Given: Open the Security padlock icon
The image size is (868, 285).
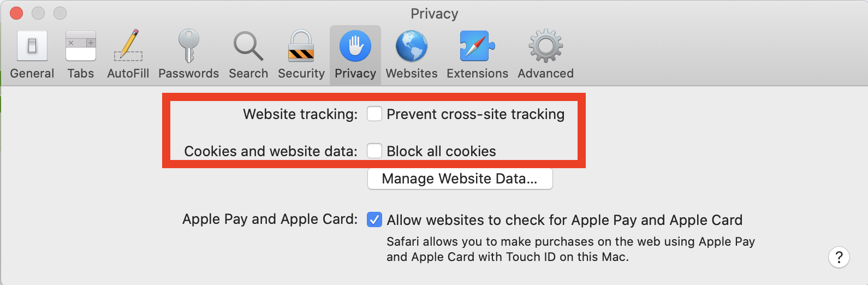Looking at the screenshot, I should point(301,46).
